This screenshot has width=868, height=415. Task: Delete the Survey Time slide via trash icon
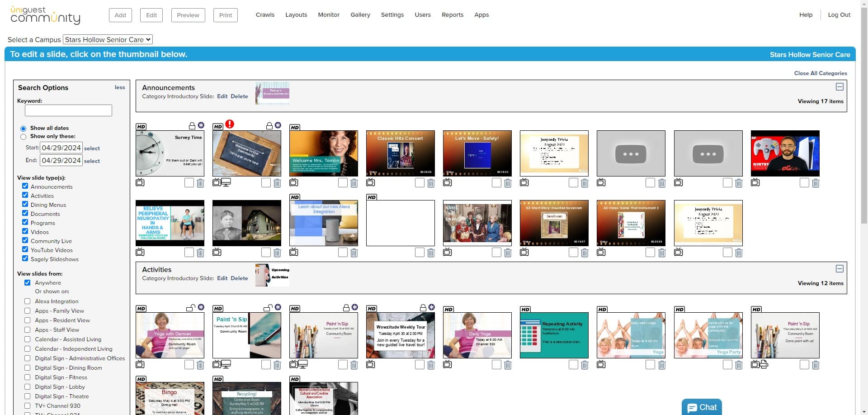[x=200, y=183]
